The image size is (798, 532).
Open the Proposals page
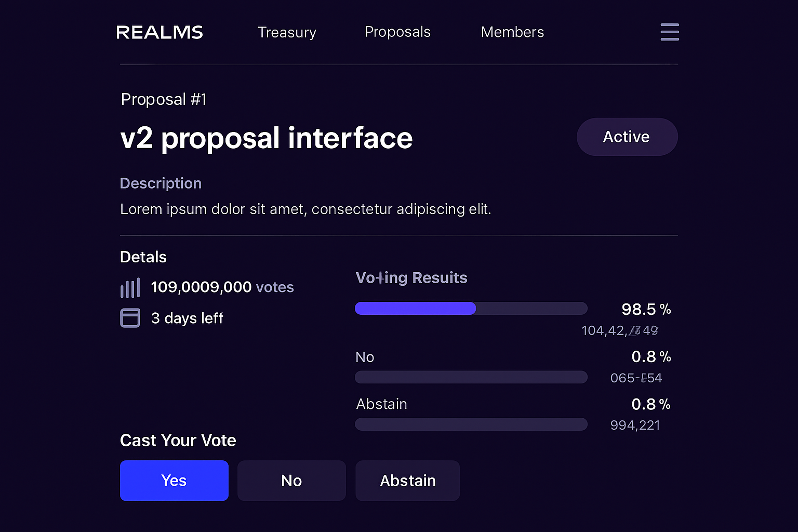(x=398, y=32)
